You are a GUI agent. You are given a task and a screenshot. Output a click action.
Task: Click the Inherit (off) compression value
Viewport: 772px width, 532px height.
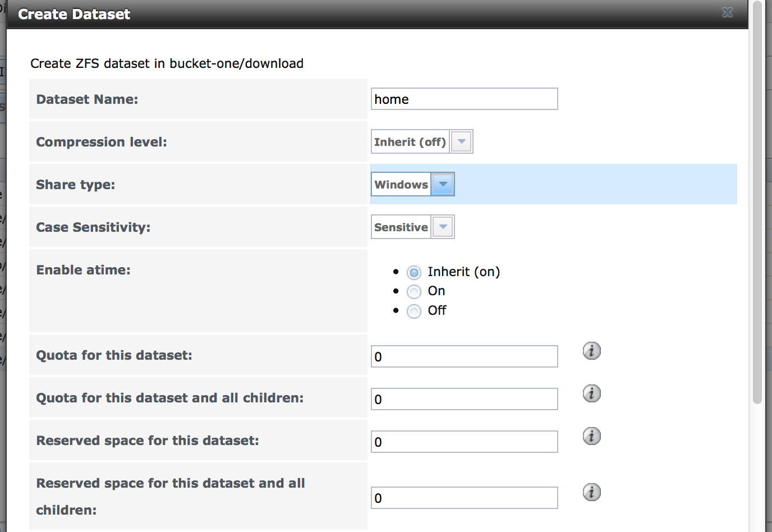pos(410,142)
